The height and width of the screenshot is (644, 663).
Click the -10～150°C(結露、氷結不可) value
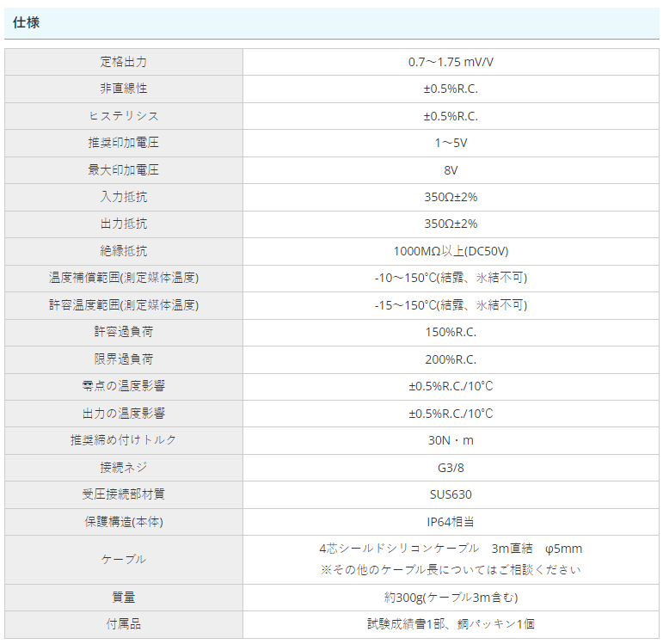click(451, 279)
